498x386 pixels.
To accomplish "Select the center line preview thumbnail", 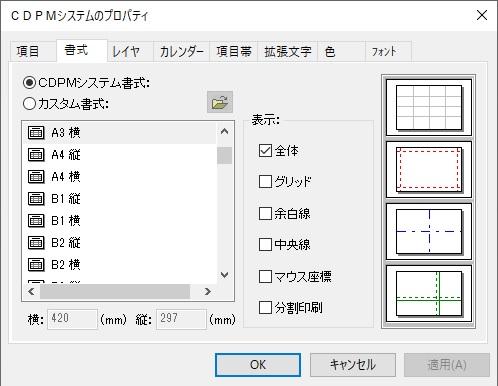I will [x=429, y=231].
